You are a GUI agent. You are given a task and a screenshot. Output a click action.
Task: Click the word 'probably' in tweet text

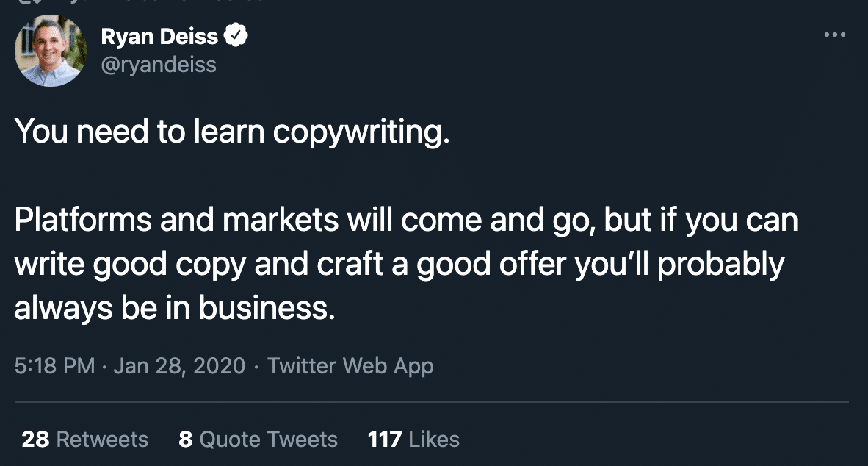[x=720, y=265]
